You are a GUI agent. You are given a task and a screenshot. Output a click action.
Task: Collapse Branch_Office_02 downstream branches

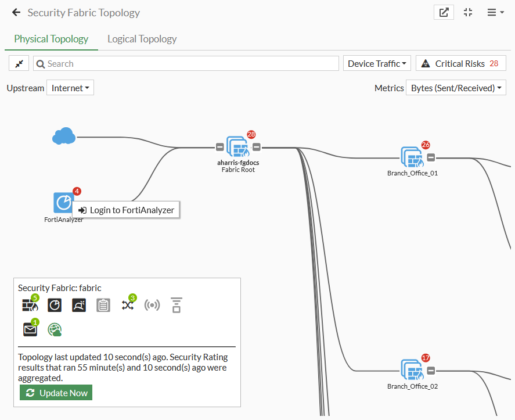coord(431,371)
